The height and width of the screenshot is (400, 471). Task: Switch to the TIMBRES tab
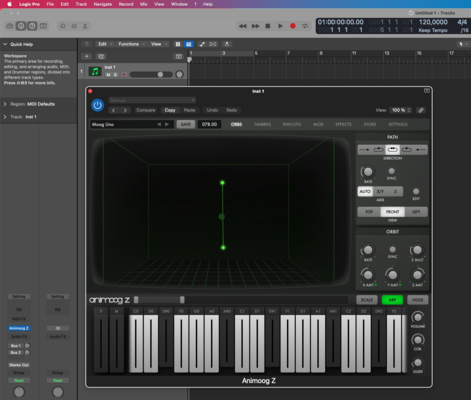(x=262, y=124)
